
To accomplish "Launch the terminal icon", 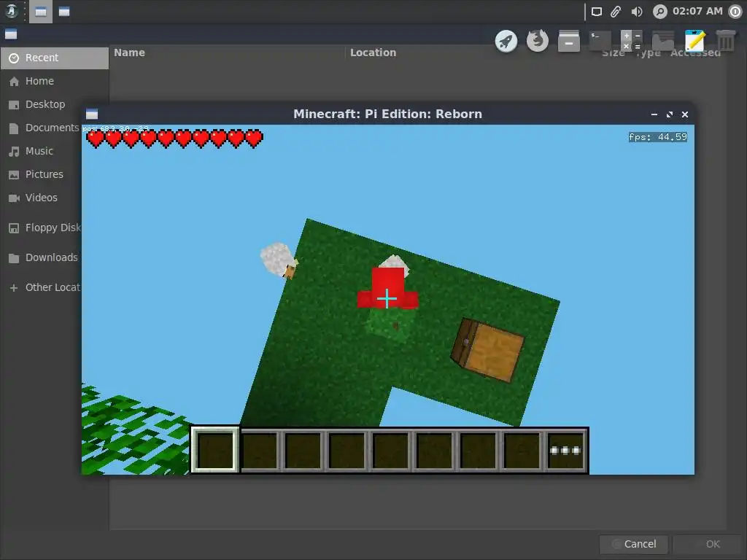I will (x=600, y=41).
